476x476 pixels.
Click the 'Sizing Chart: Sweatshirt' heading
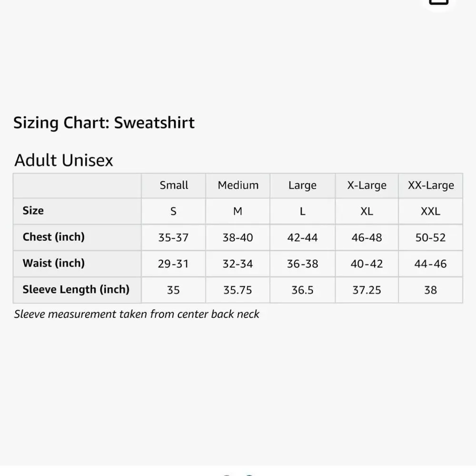(104, 123)
